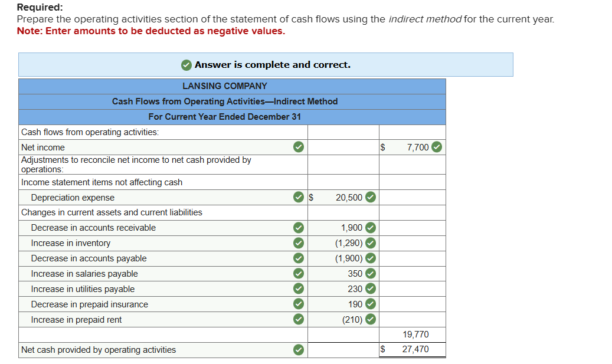Select the Depreciation expense amount 20,500
612x364 pixels.
tap(349, 198)
